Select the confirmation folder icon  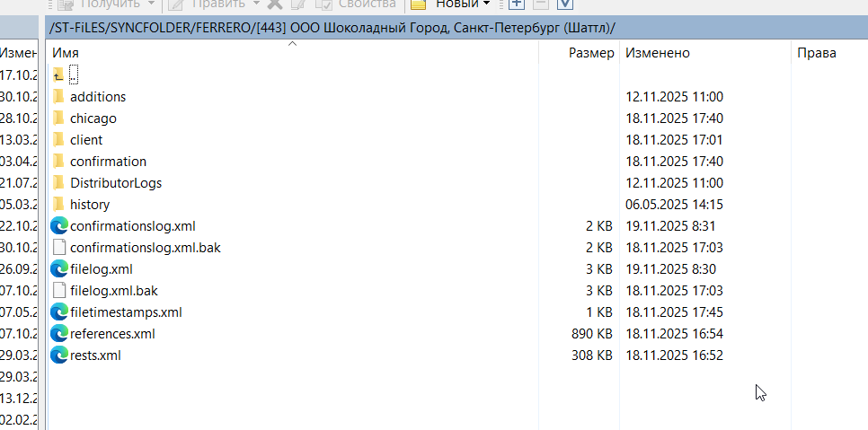tap(58, 161)
